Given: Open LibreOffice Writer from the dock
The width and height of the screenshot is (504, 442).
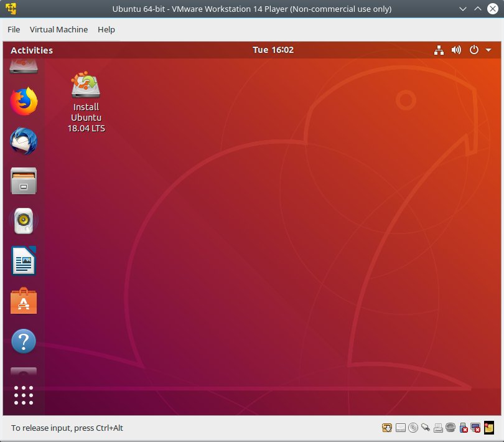Looking at the screenshot, I should click(x=24, y=261).
